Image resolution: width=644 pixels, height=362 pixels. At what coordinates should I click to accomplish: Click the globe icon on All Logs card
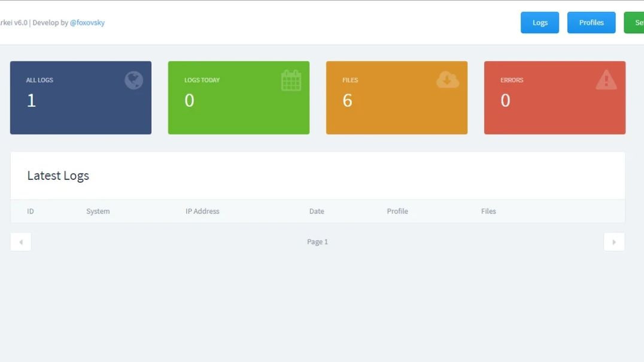pos(133,80)
